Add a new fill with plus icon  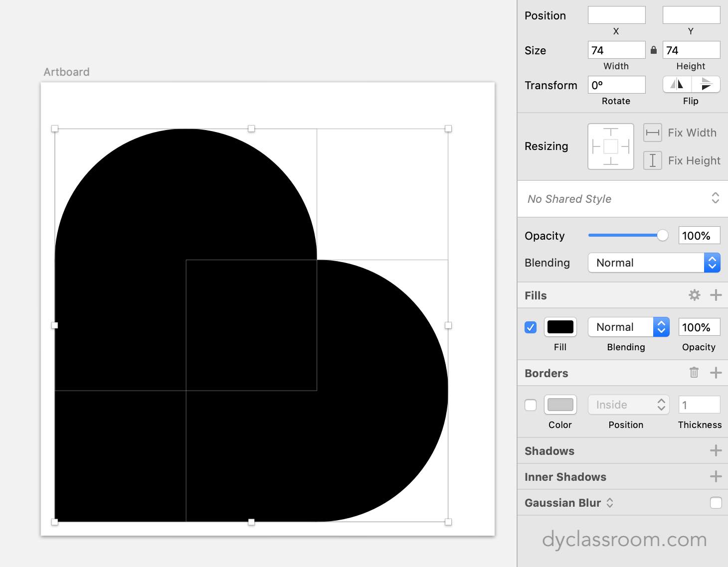[x=716, y=295]
